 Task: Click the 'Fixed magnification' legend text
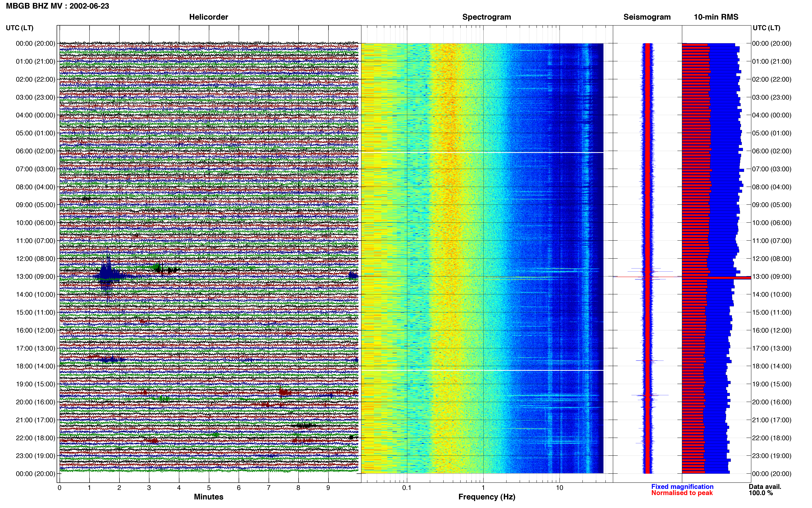682,486
